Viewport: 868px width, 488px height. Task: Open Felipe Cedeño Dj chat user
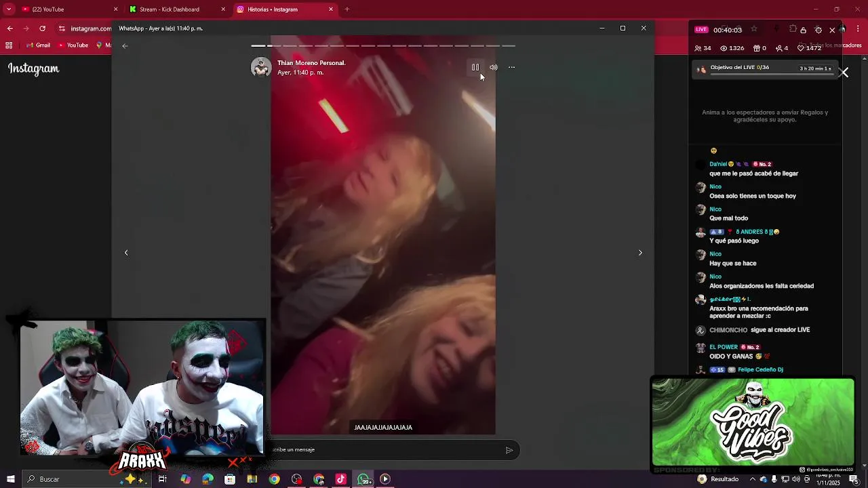760,370
